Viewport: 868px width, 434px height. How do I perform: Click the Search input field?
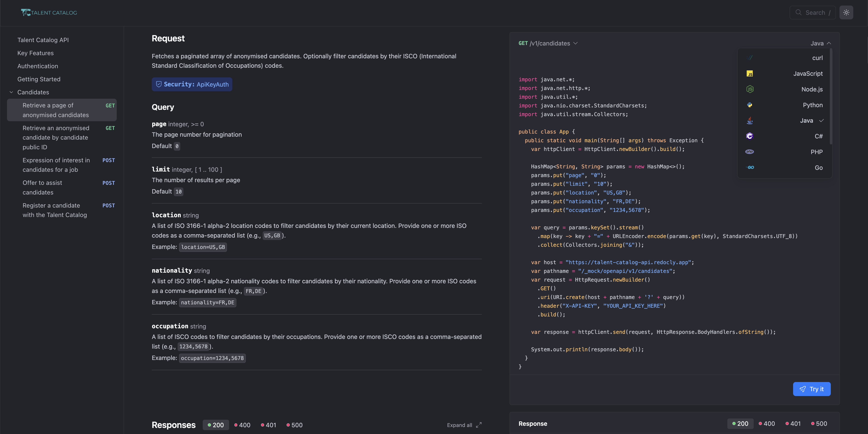pyautogui.click(x=813, y=13)
